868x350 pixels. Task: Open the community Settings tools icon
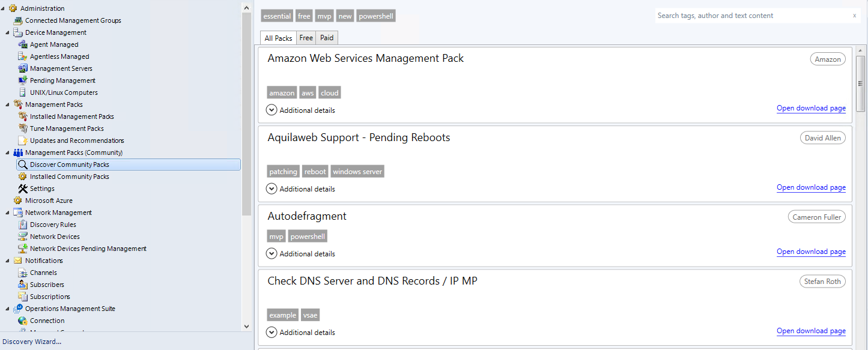23,189
